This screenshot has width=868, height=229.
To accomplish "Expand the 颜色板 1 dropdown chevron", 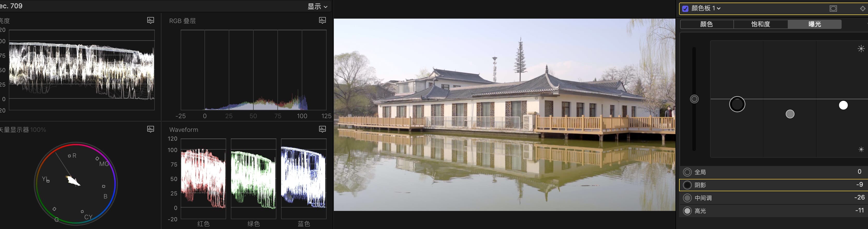I will (x=718, y=9).
